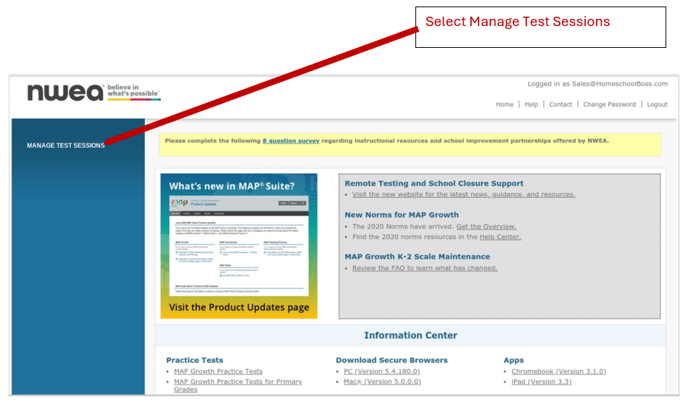The image size is (688, 405).
Task: Download PC secure browser version 5.4.180.0
Action: (x=382, y=371)
